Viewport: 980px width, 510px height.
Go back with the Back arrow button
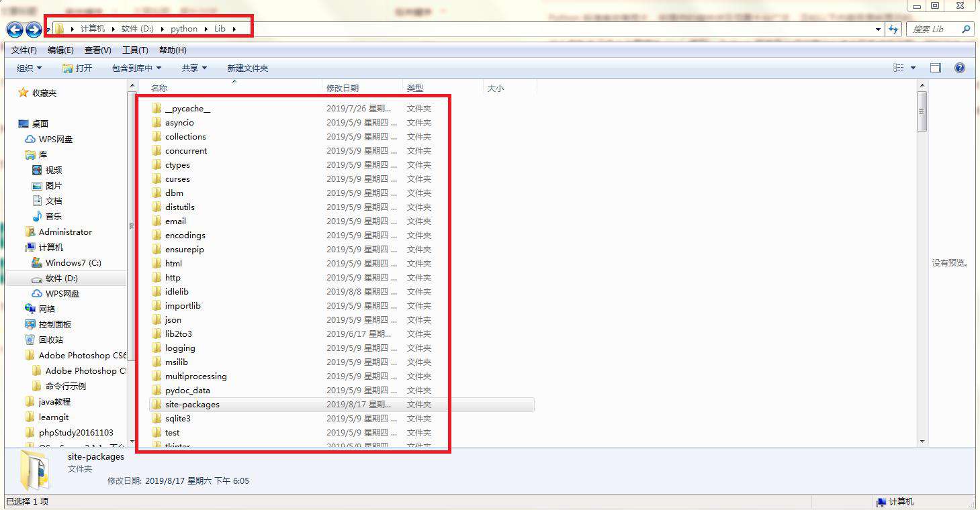coord(15,30)
